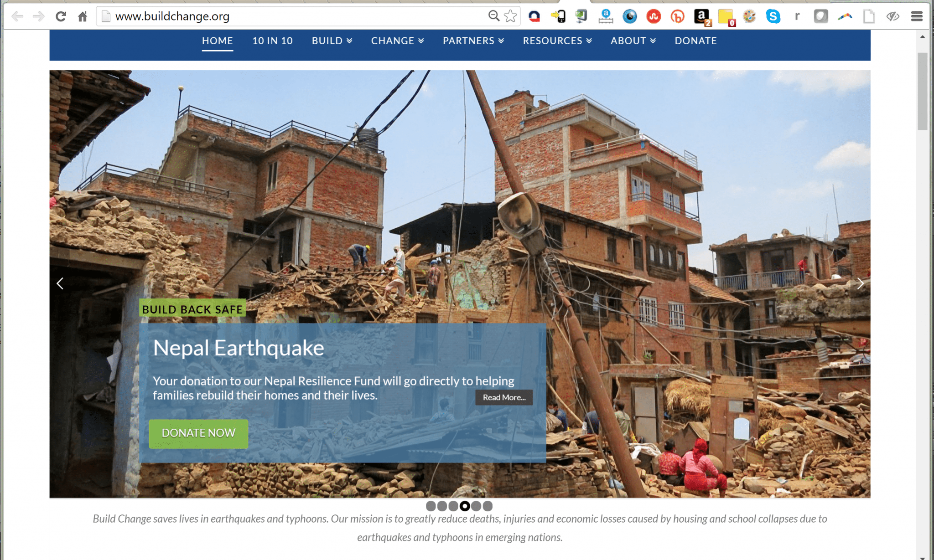Click the green DONATE NOW button
The width and height of the screenshot is (934, 560).
click(198, 433)
